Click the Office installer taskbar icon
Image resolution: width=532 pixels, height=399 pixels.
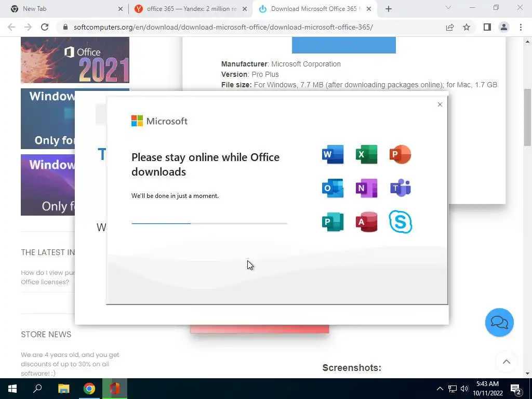(x=115, y=389)
